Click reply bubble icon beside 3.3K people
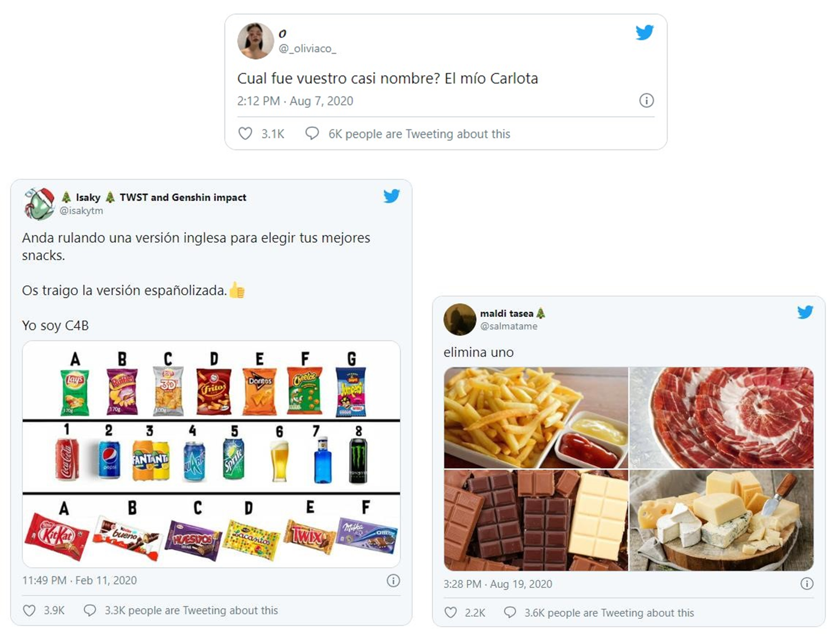Image resolution: width=840 pixels, height=639 pixels. pos(90,610)
